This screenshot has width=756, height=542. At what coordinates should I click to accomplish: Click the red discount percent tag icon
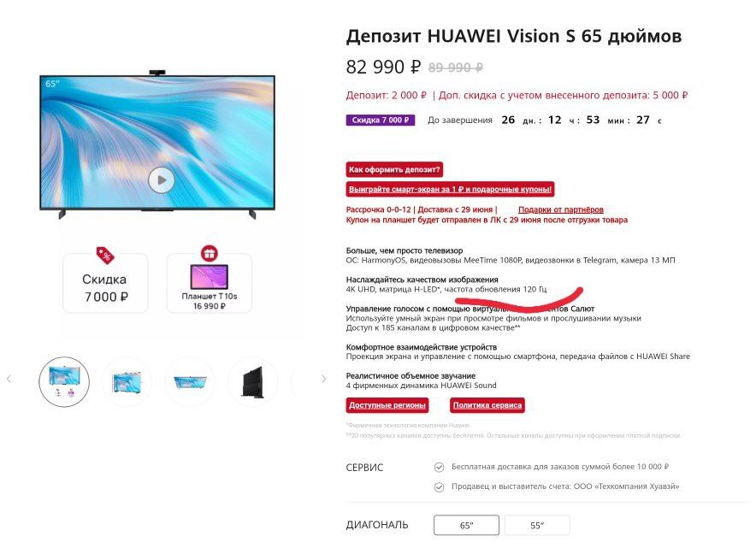(x=105, y=255)
